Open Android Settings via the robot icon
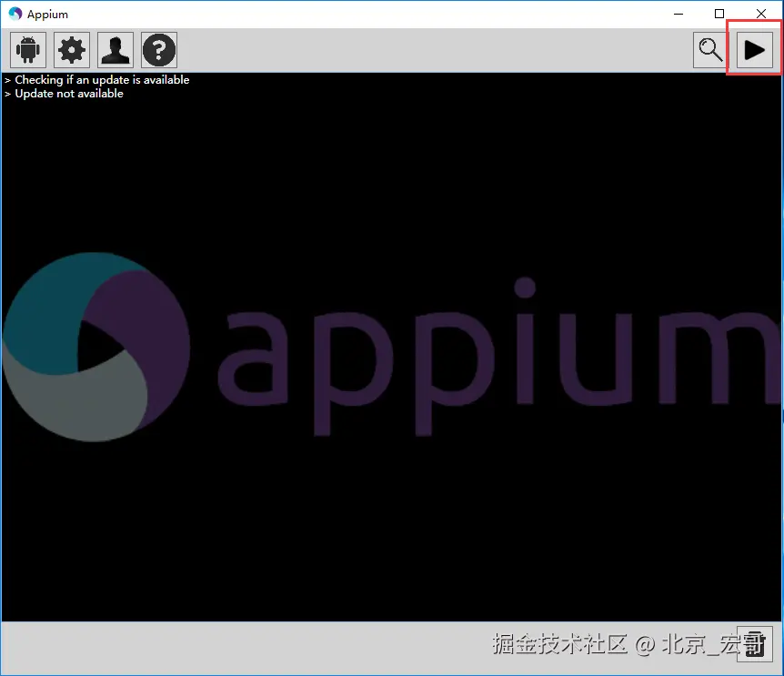This screenshot has width=784, height=676. pos(28,50)
